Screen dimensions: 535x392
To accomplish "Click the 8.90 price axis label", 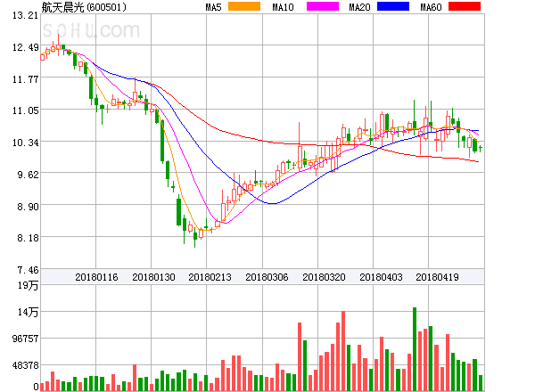I will coord(28,207).
